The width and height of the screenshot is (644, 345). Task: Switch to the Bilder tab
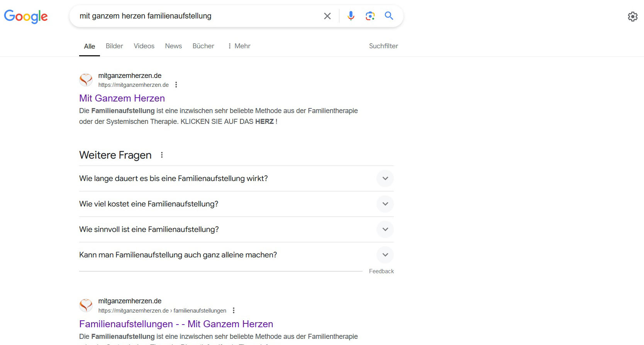point(114,46)
